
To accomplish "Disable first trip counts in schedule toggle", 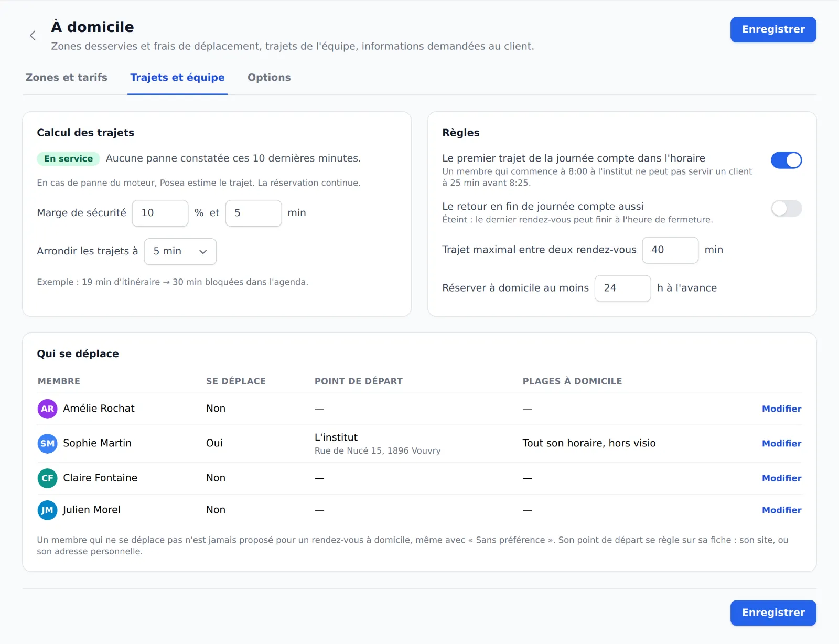I will click(x=786, y=160).
